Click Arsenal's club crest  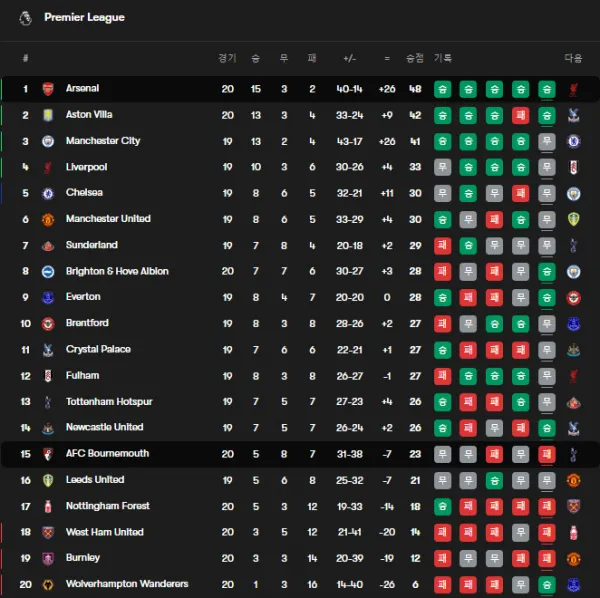[x=47, y=89]
